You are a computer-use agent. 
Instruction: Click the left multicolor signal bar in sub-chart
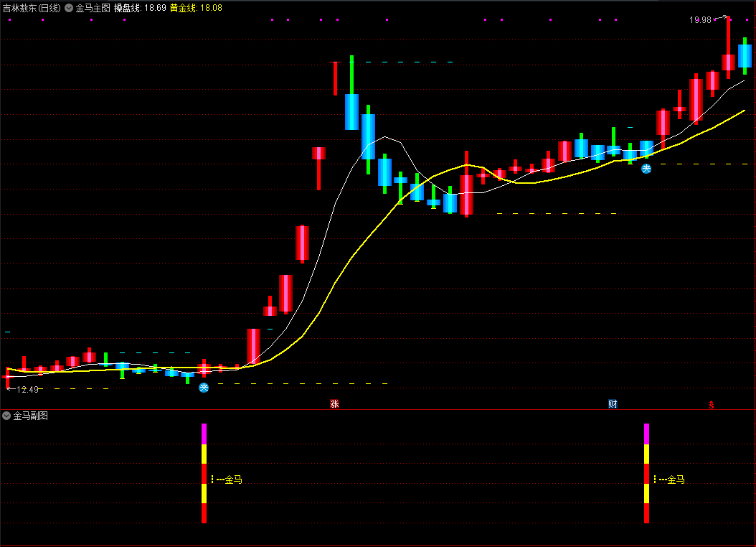click(x=204, y=473)
